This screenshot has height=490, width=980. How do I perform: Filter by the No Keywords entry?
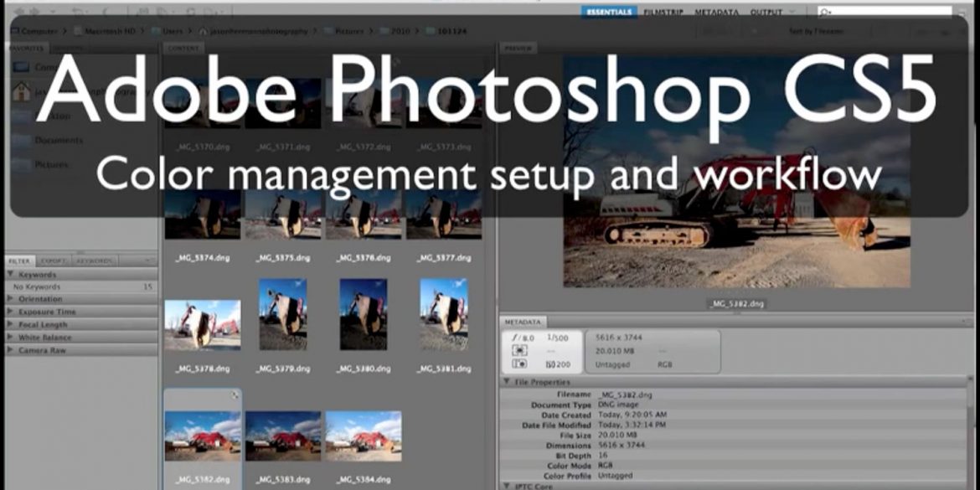[x=81, y=286]
